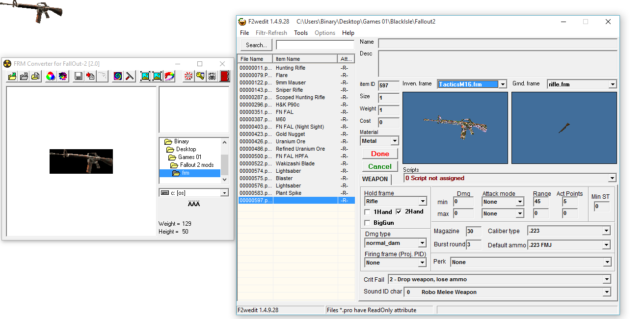Select the WEAPON tab
This screenshot has height=319, width=644.
pyautogui.click(x=375, y=179)
